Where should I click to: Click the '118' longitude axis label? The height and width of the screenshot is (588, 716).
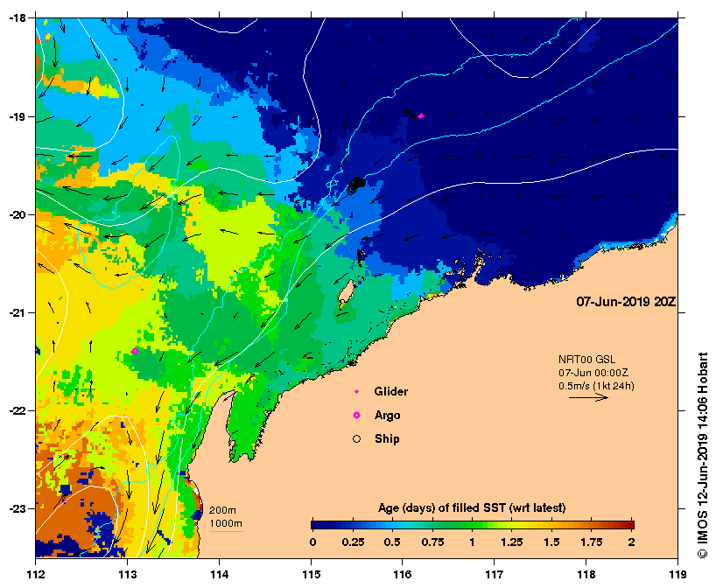[x=586, y=574]
